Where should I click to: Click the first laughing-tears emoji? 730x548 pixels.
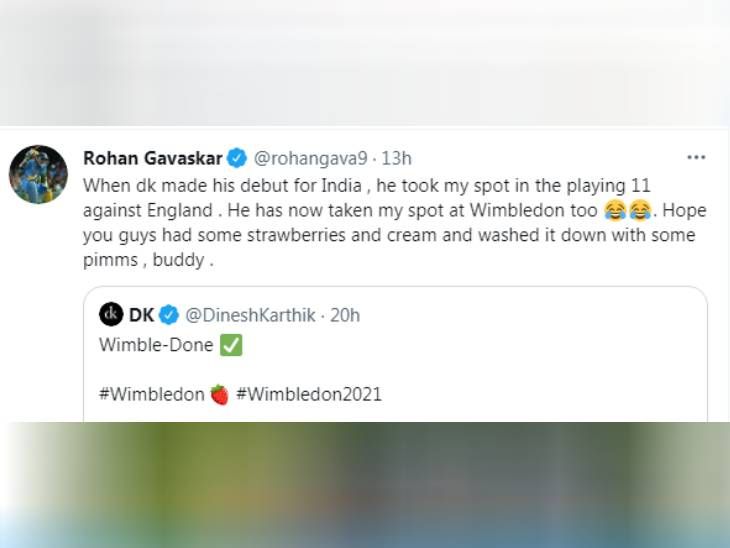click(x=615, y=210)
